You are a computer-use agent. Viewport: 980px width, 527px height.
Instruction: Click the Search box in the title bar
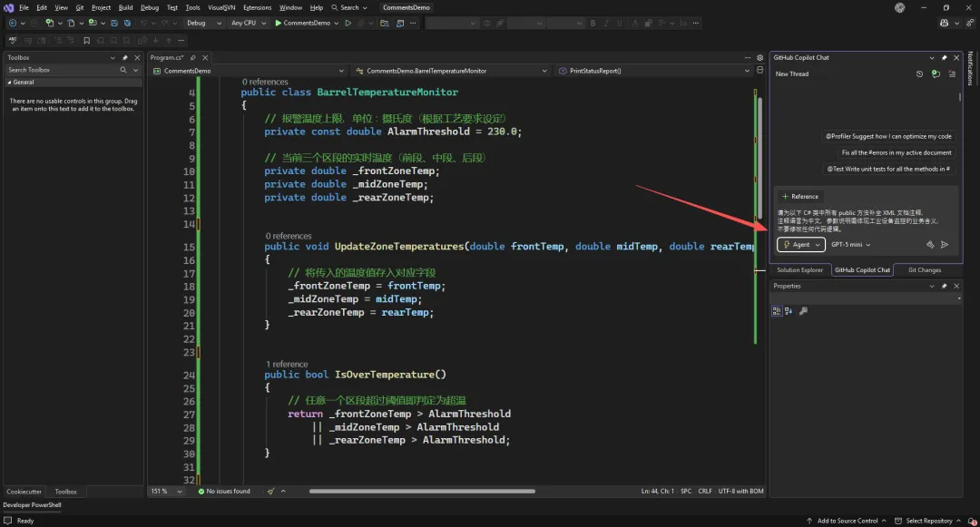click(x=349, y=7)
